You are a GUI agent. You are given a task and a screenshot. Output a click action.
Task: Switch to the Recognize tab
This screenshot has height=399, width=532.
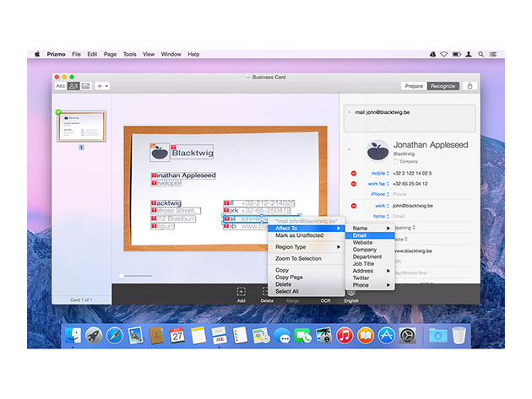442,86
